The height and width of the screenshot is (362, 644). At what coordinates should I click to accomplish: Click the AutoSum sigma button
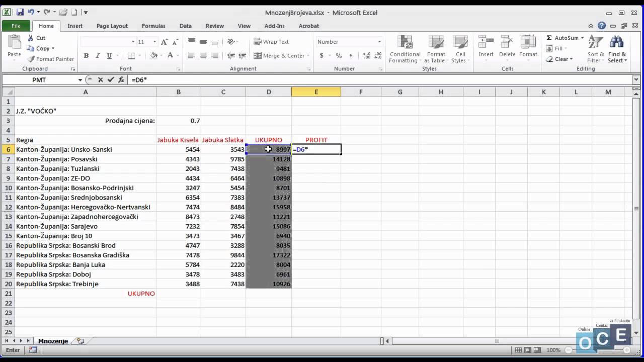[562, 38]
